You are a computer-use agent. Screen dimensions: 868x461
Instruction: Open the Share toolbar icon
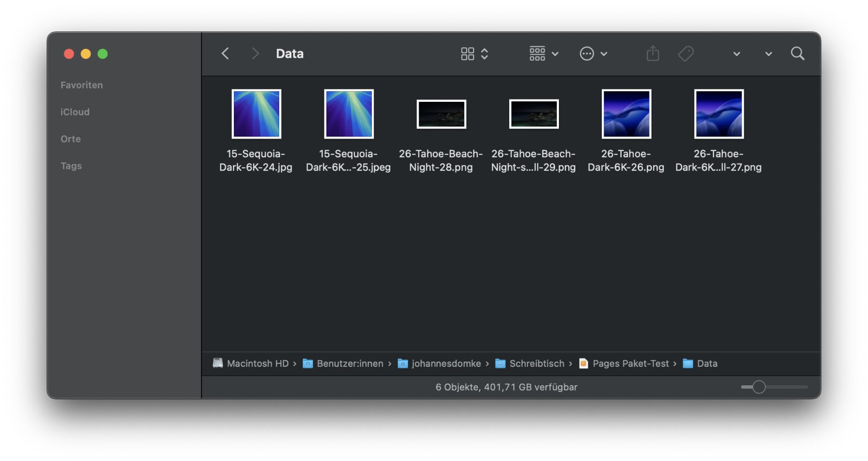(x=652, y=54)
